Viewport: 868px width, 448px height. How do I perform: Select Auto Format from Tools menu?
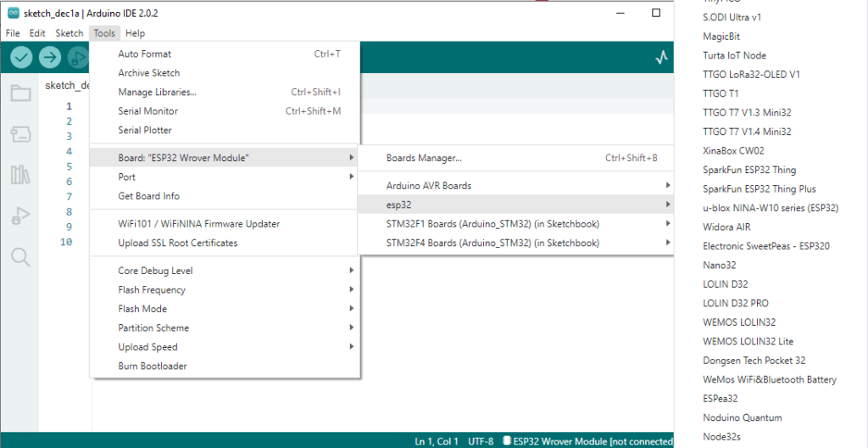225,53
